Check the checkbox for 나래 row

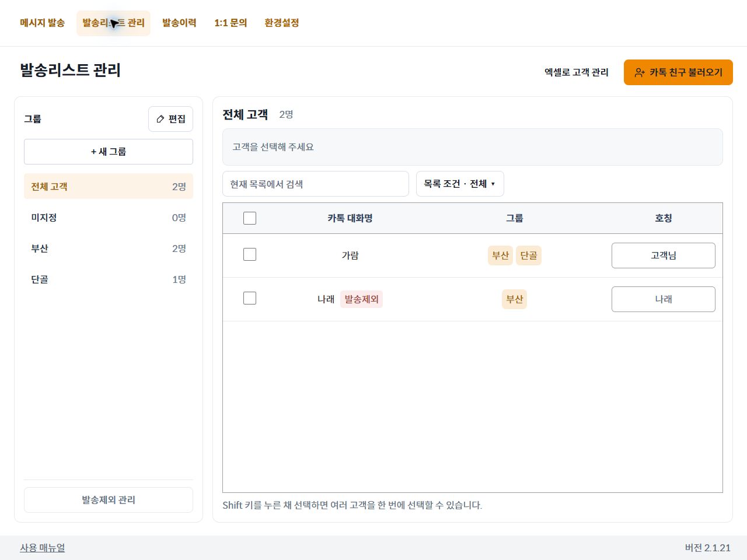250,298
